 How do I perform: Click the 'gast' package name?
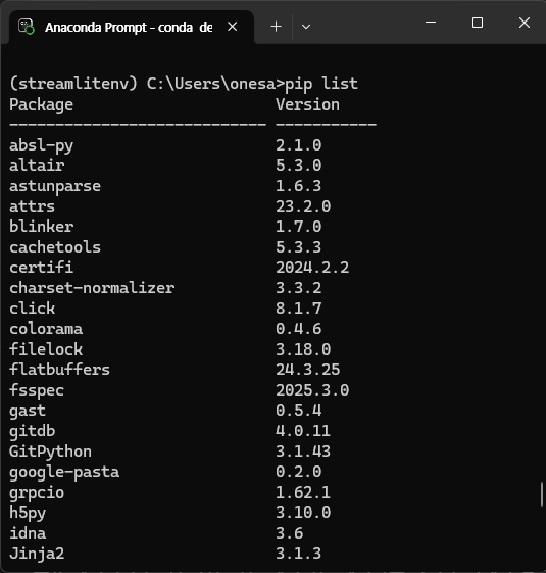point(27,411)
